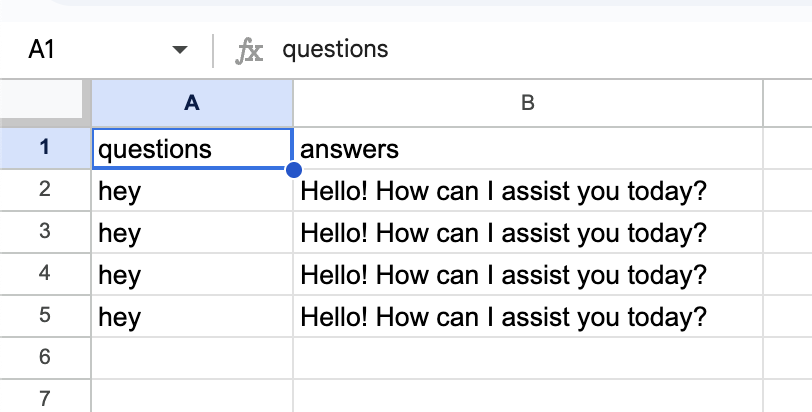Select row 3 header
Image resolution: width=812 pixels, height=412 pixels.
45,233
